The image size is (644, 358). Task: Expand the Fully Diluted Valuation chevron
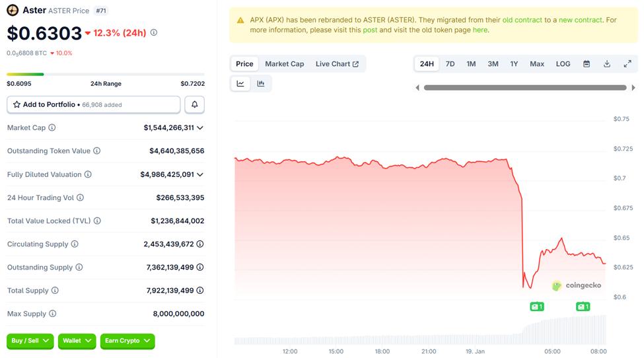coord(200,174)
